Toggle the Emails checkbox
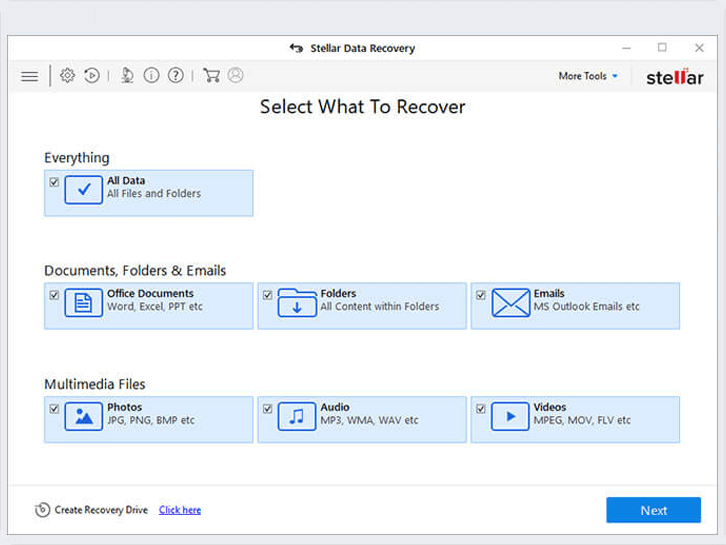Viewport: 726px width, 545px height. pos(481,295)
